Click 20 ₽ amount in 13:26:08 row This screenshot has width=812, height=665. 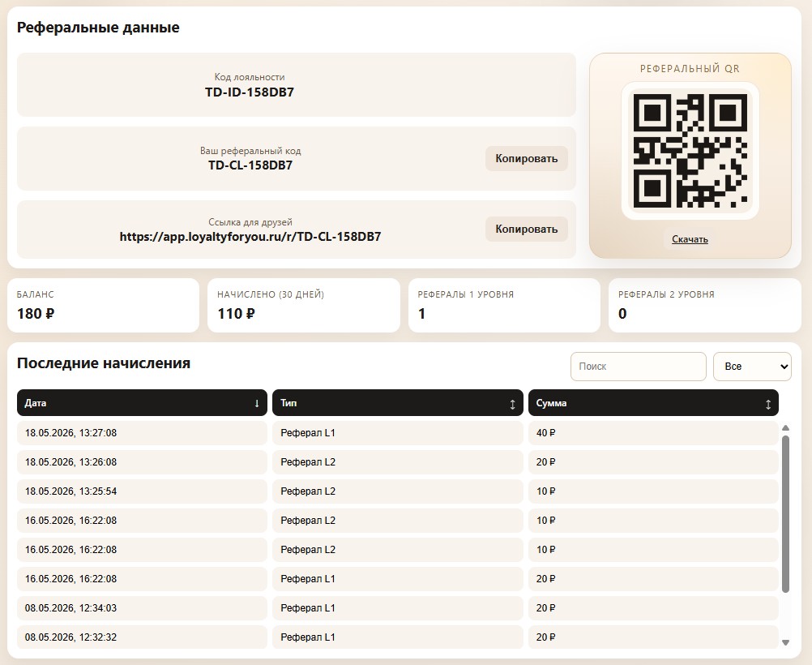coord(653,461)
